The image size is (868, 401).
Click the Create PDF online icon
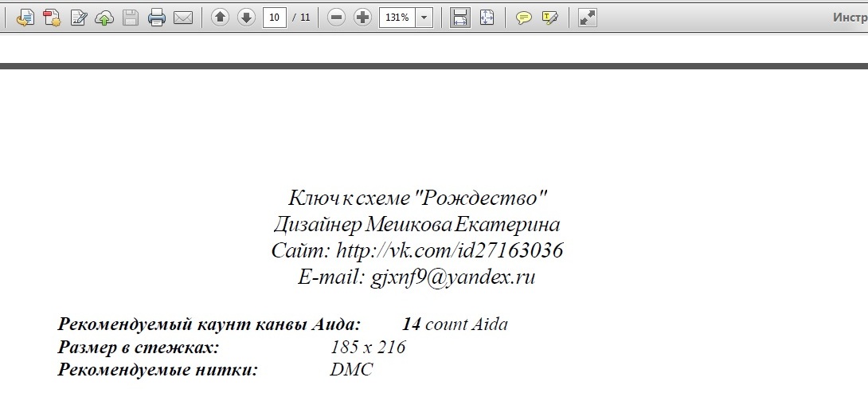pos(25,18)
